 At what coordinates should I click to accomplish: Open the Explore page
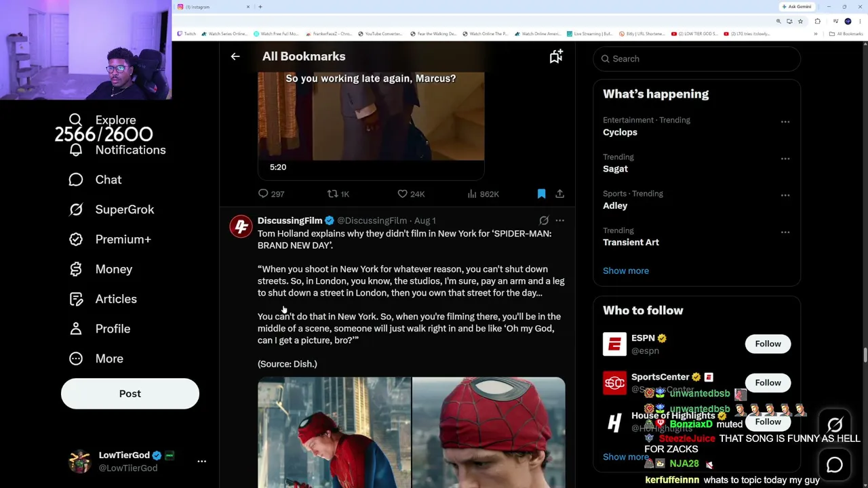click(x=102, y=120)
